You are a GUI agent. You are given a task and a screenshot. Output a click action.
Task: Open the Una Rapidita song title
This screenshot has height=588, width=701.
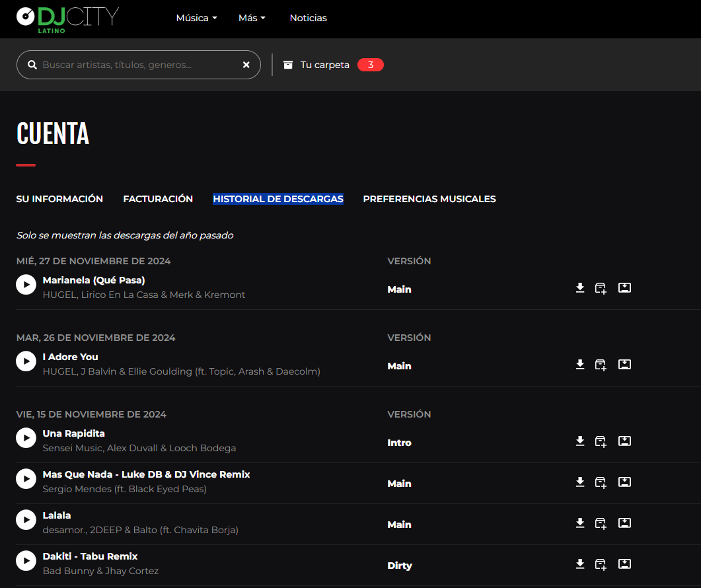point(74,434)
